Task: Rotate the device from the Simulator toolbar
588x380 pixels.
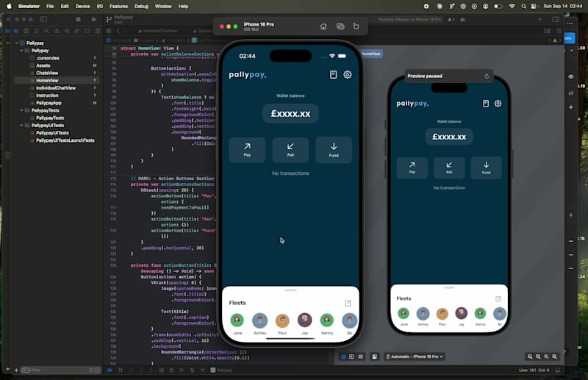Action: [356, 26]
